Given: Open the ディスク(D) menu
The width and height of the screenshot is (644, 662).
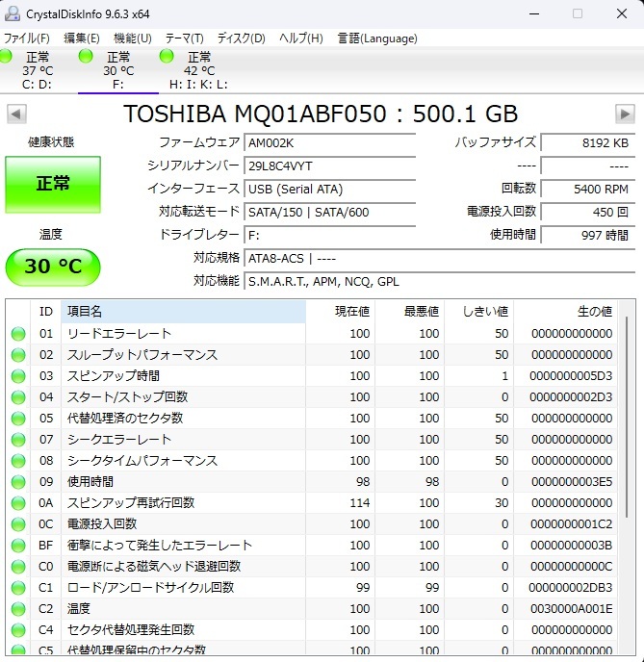Looking at the screenshot, I should tap(241, 38).
